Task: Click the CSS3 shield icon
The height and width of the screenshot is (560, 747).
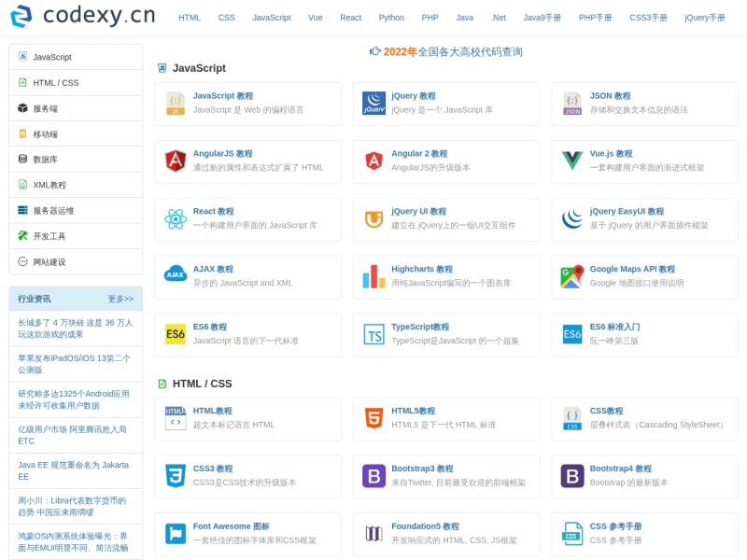Action: pyautogui.click(x=176, y=476)
